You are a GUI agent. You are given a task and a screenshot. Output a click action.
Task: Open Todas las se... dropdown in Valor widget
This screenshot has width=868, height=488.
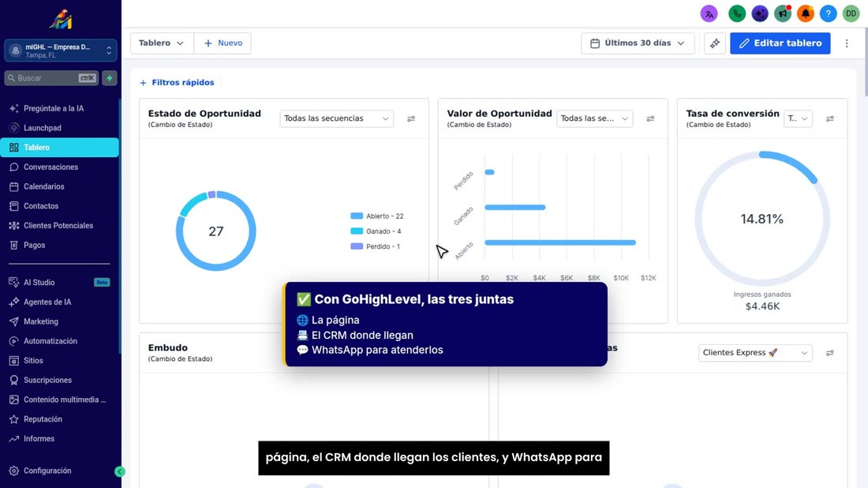click(x=594, y=118)
